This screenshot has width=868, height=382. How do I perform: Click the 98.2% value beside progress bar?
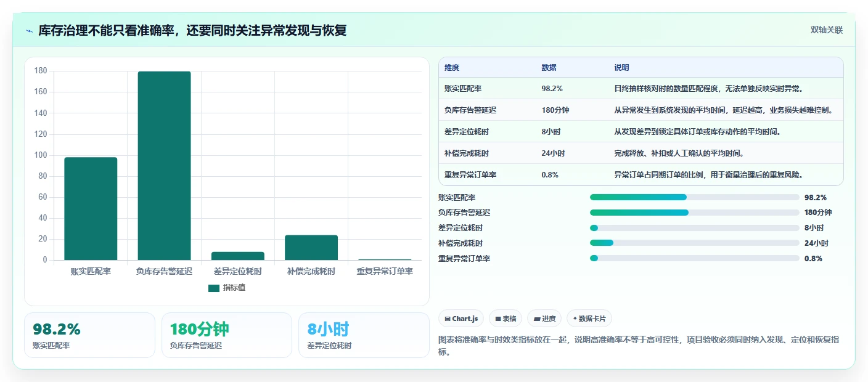[x=815, y=198]
